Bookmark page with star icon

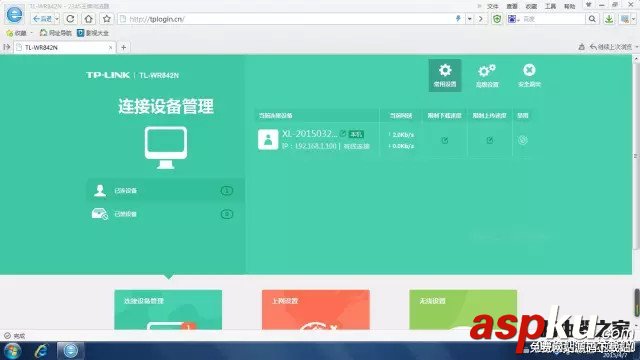point(107,19)
